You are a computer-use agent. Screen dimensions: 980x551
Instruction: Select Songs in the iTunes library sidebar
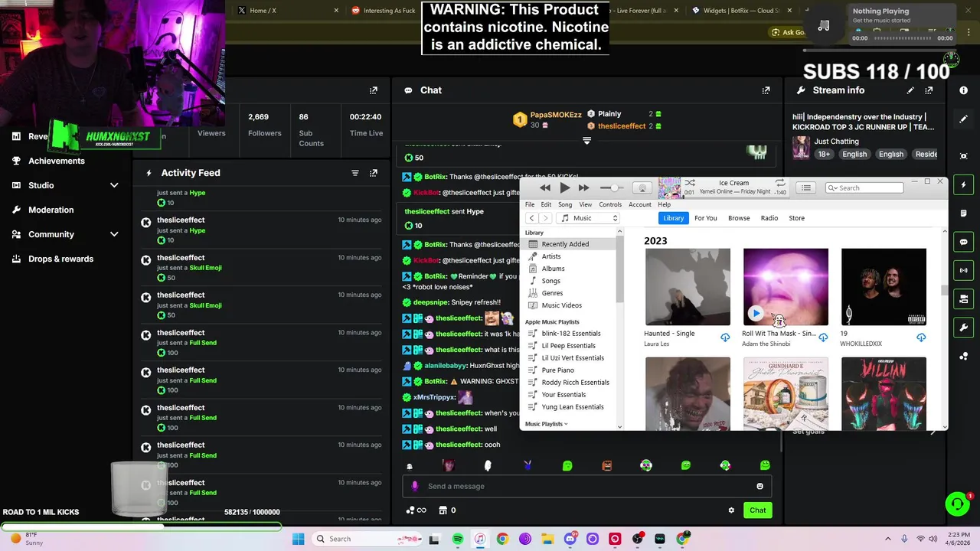(x=551, y=281)
